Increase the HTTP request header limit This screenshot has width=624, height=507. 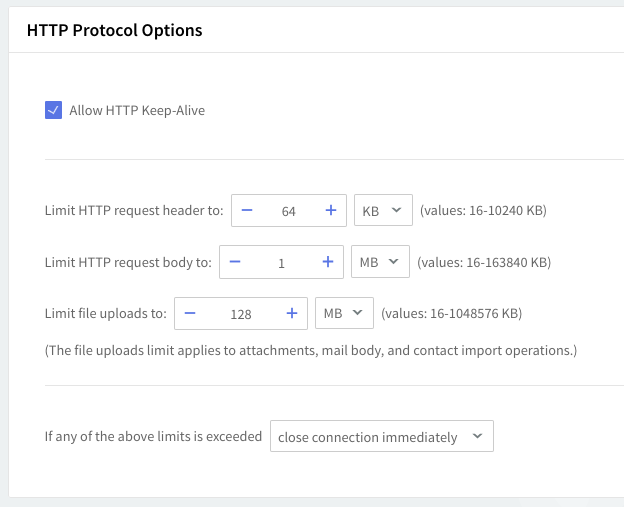pos(331,211)
